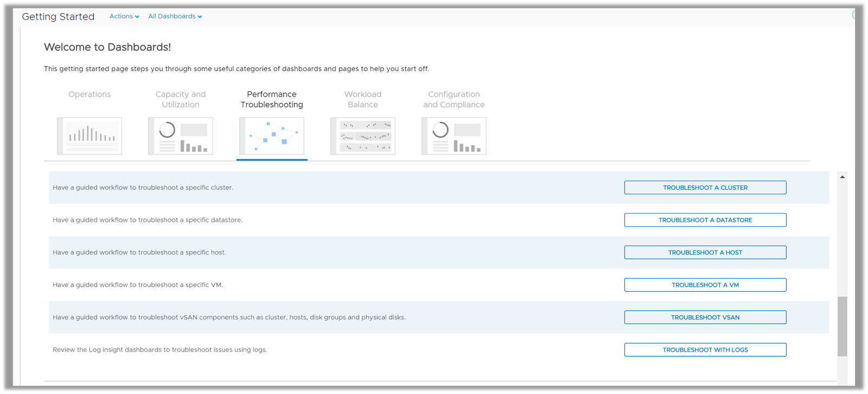The width and height of the screenshot is (868, 394).
Task: Open the Capacity and Utilization tab label
Action: click(181, 99)
